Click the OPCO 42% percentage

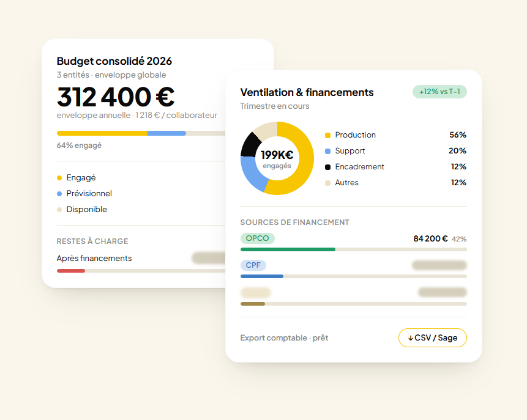[459, 239]
